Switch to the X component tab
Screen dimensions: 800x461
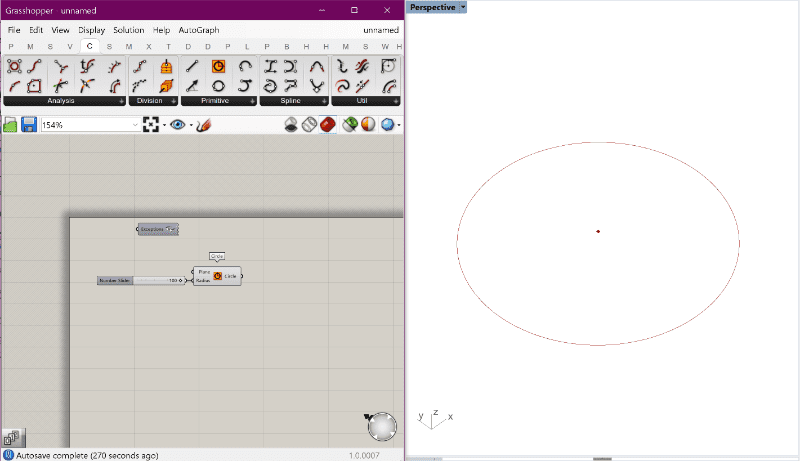tap(148, 46)
